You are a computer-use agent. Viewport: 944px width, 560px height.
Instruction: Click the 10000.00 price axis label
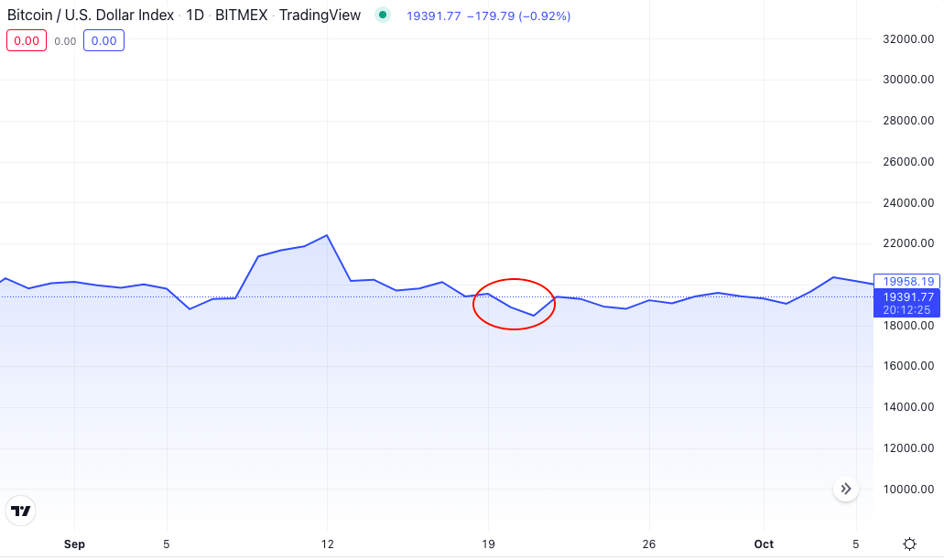(908, 489)
